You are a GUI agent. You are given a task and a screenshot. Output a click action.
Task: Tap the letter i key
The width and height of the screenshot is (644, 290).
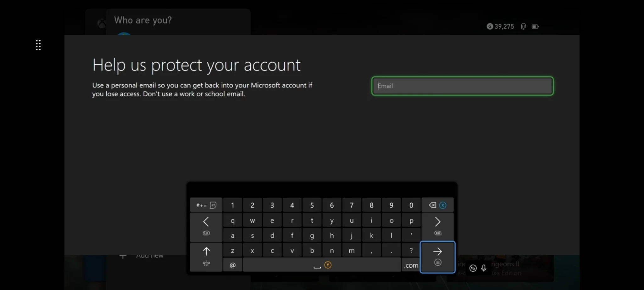(x=371, y=220)
